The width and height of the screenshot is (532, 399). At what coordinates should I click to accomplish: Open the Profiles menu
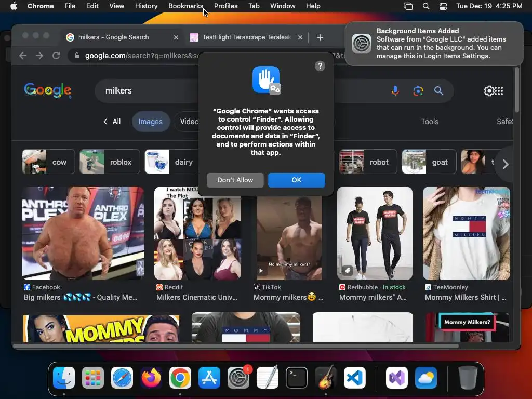(x=225, y=6)
